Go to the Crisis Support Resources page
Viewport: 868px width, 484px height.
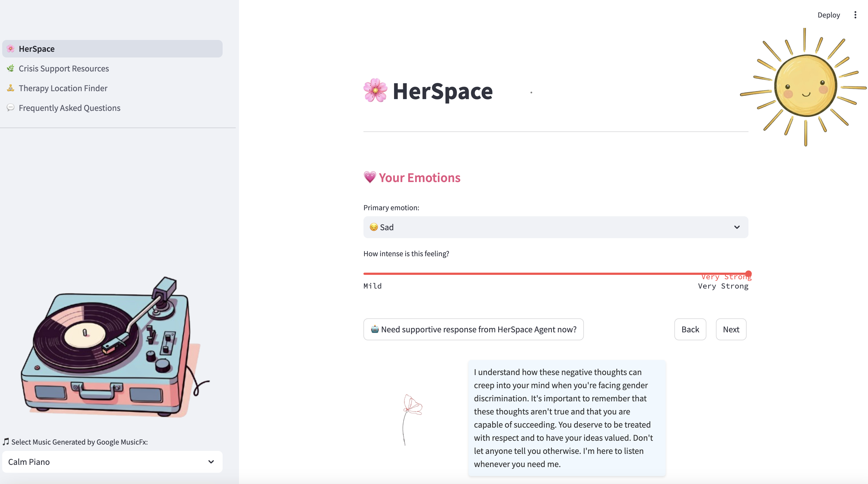coord(64,68)
